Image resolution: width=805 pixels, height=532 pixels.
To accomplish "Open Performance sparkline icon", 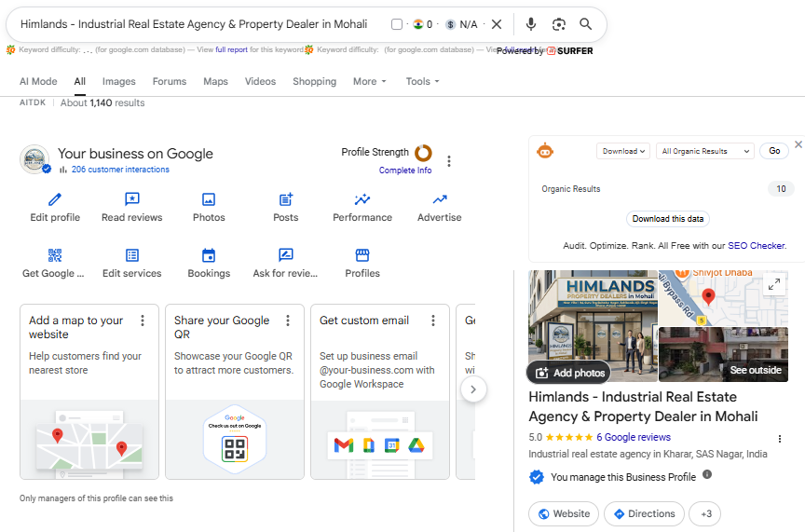I will [x=362, y=199].
